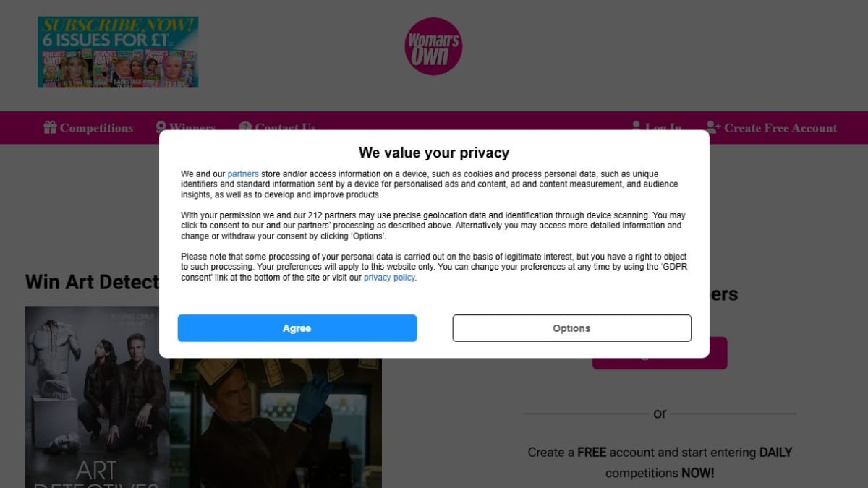Image resolution: width=868 pixels, height=488 pixels.
Task: Click the Woman's Own logo
Action: coord(433,46)
